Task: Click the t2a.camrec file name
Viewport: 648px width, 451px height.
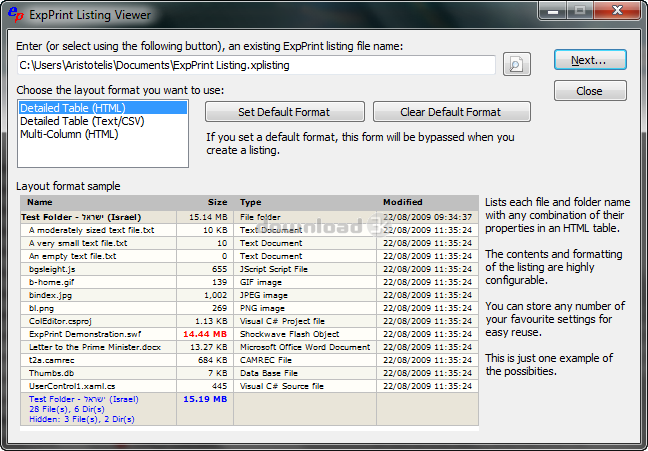Action: point(52,360)
